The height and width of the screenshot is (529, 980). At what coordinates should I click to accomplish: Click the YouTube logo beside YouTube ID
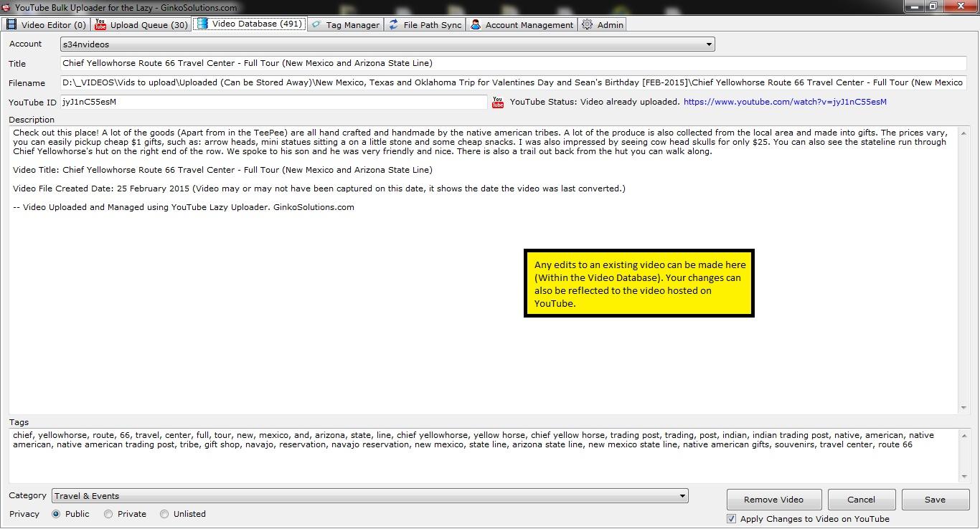click(x=498, y=103)
